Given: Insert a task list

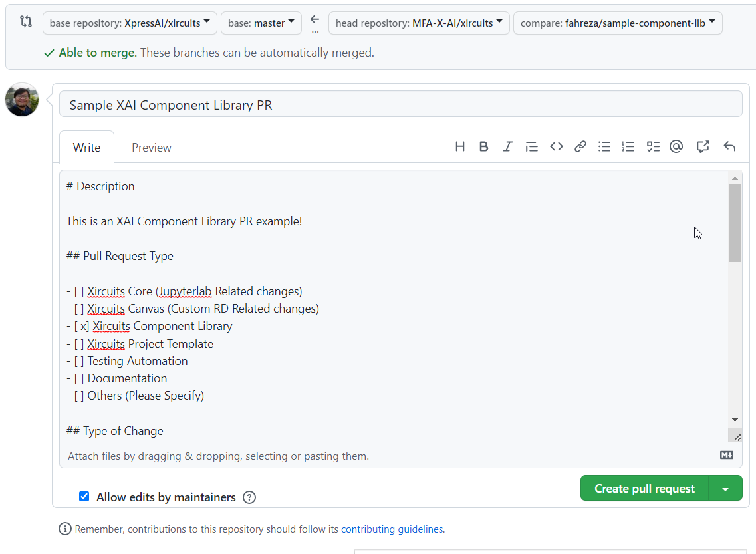Looking at the screenshot, I should (x=653, y=146).
